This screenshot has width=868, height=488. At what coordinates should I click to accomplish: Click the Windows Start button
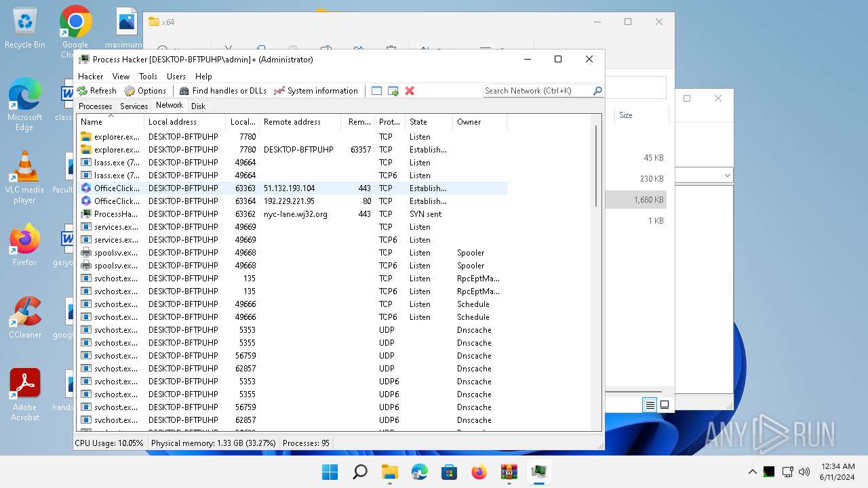pos(330,472)
